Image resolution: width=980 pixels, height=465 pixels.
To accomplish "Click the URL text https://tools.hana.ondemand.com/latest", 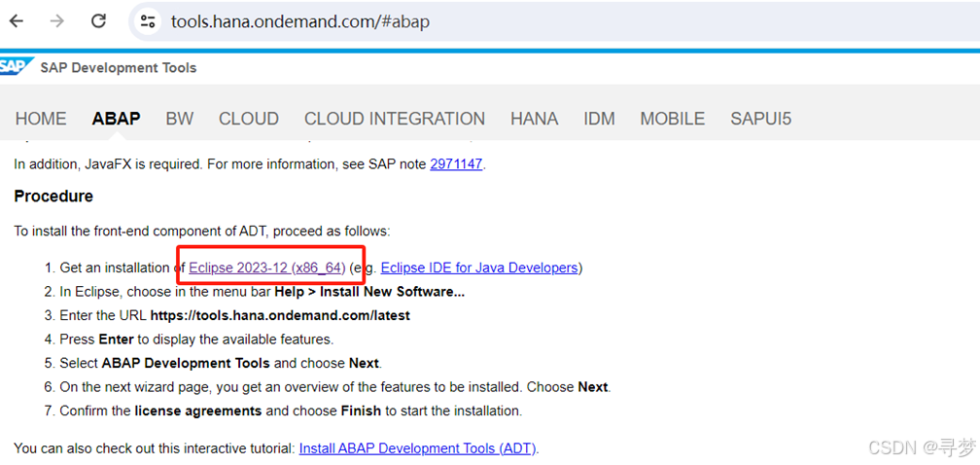I will pos(280,315).
